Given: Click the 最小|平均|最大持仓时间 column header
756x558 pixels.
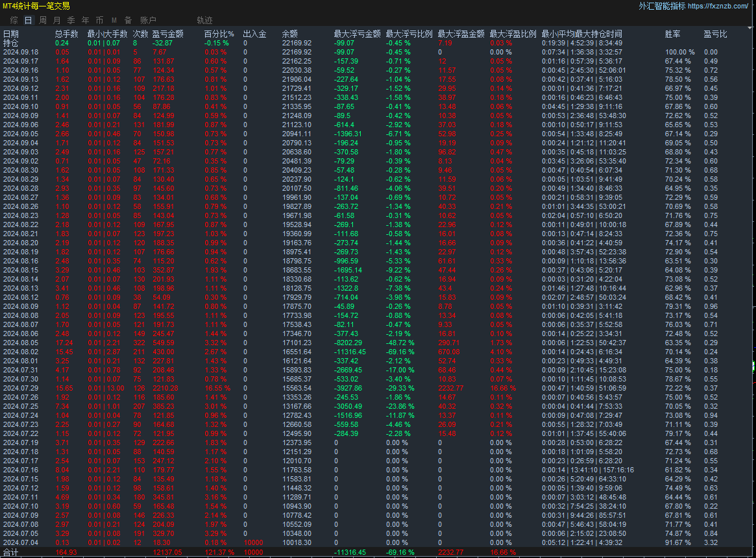Looking at the screenshot, I should coord(581,34).
